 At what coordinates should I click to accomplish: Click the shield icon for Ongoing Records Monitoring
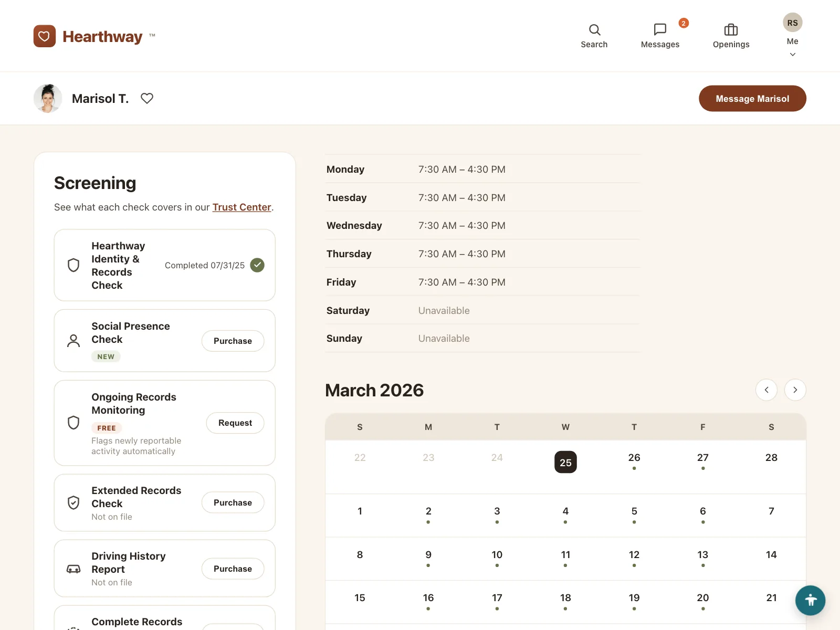(73, 423)
